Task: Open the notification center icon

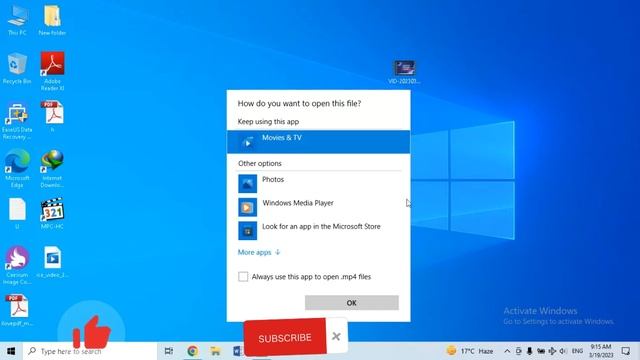Action: coord(626,351)
